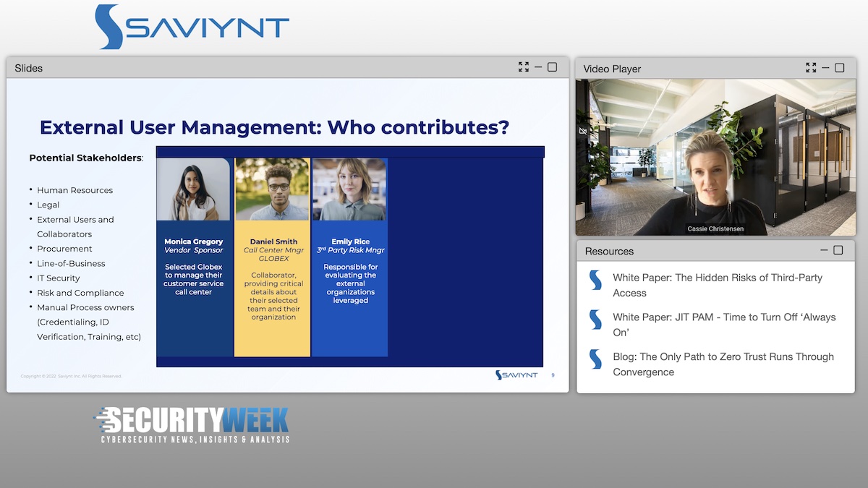The image size is (868, 488).
Task: Click Saviynt icon beside JIT PAM resource
Action: click(x=595, y=320)
